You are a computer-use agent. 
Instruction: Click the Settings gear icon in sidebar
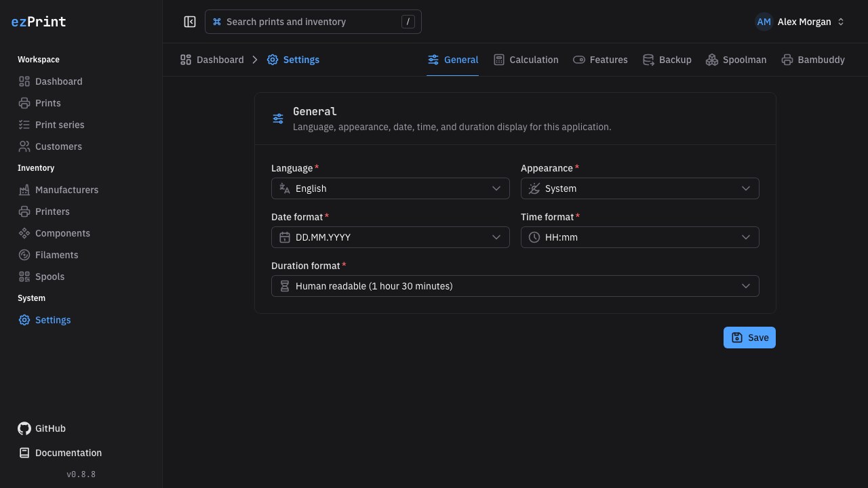tap(24, 320)
